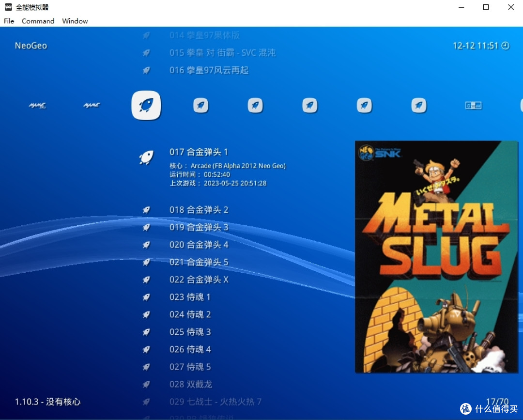Select game 027 侍魂 5

point(190,367)
